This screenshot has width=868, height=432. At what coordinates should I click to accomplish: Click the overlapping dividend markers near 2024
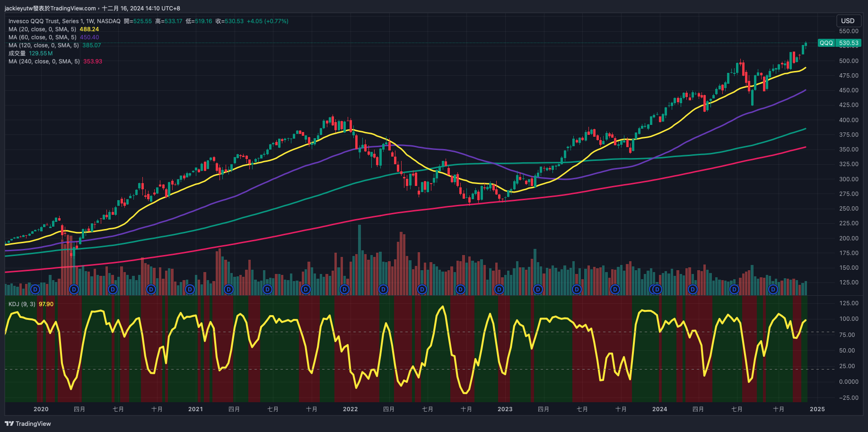[656, 289]
